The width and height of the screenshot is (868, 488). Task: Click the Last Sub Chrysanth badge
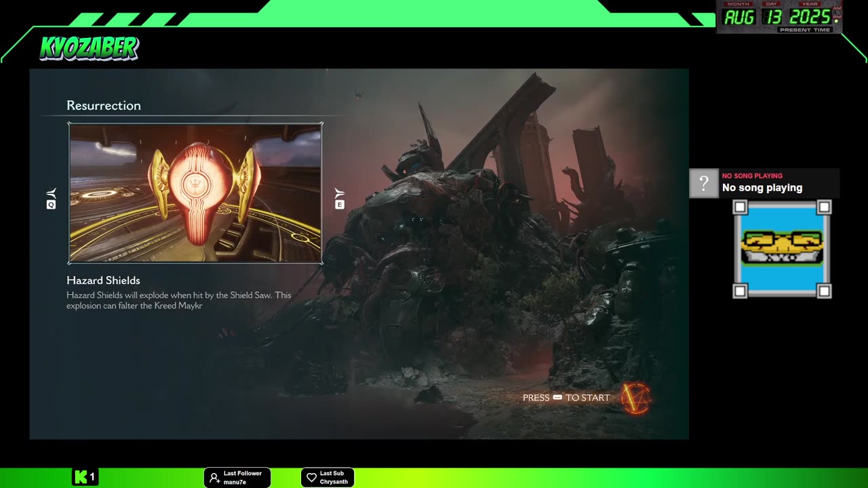328,477
